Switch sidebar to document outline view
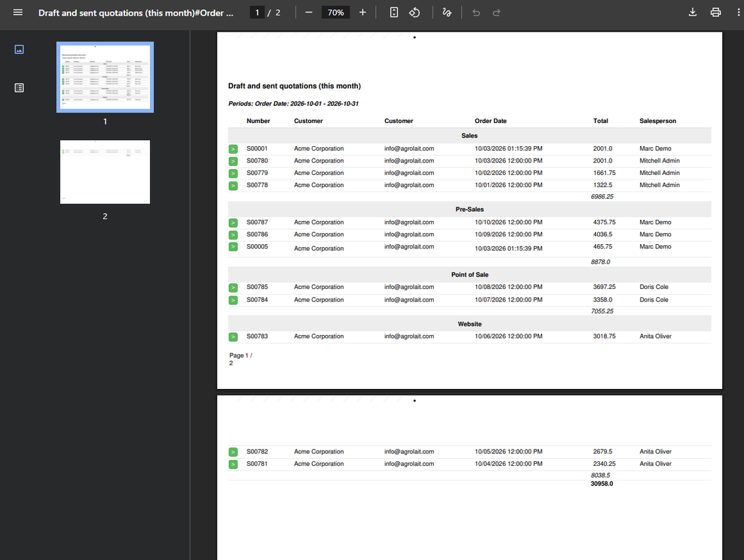The image size is (744, 560). [x=19, y=88]
